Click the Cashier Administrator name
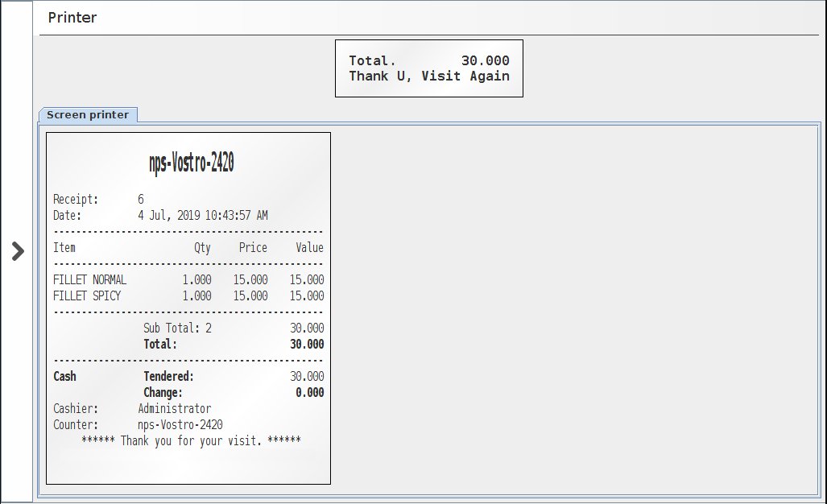 click(174, 409)
